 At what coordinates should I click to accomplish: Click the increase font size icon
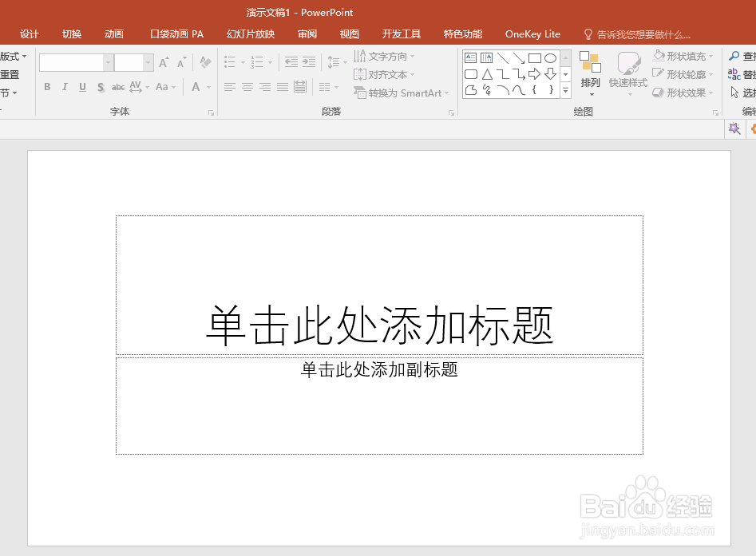164,62
